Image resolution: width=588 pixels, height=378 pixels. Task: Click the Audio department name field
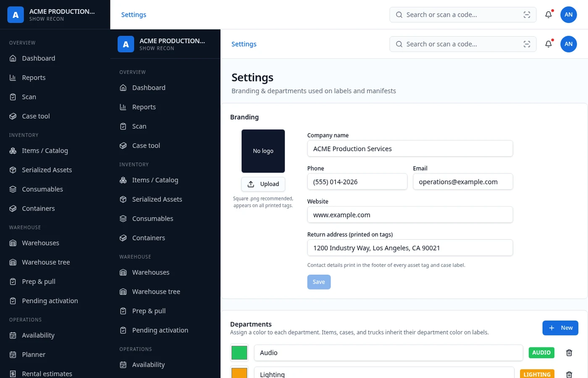[388, 353]
